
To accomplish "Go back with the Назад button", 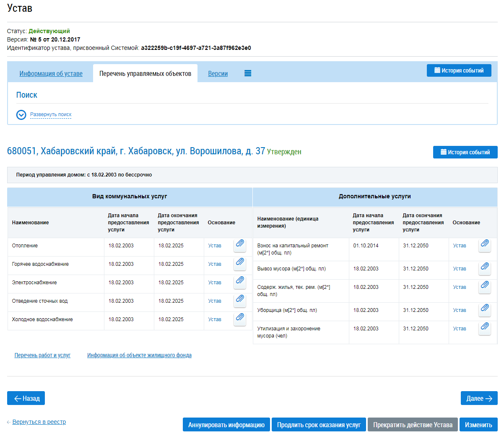I will point(26,398).
